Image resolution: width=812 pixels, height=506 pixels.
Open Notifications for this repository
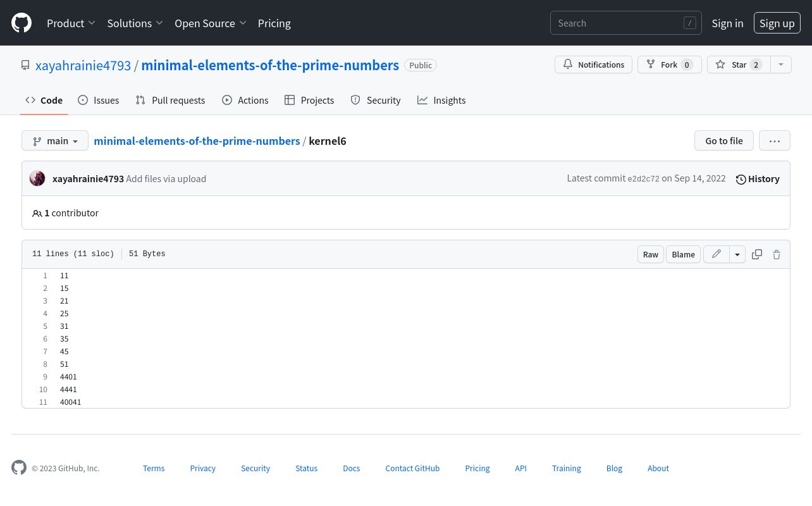(593, 65)
